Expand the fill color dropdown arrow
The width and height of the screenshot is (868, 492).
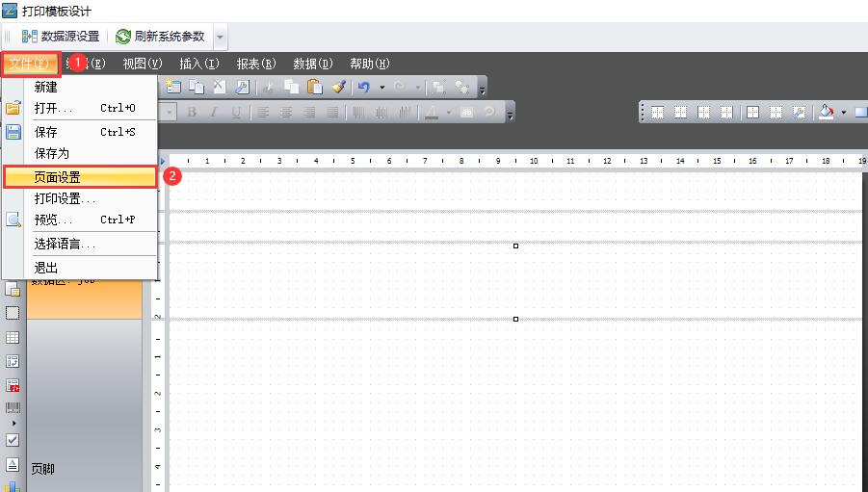click(844, 113)
